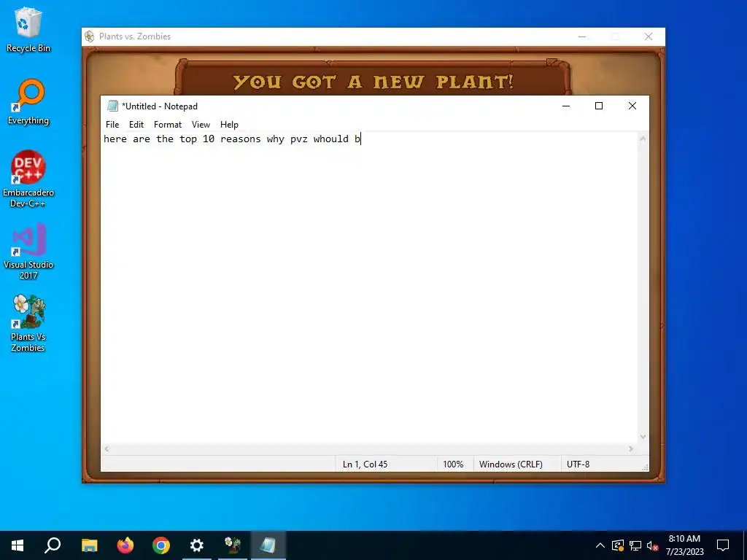This screenshot has height=560, width=747.
Task: Click the Notepad title bar icon
Action: [112, 106]
